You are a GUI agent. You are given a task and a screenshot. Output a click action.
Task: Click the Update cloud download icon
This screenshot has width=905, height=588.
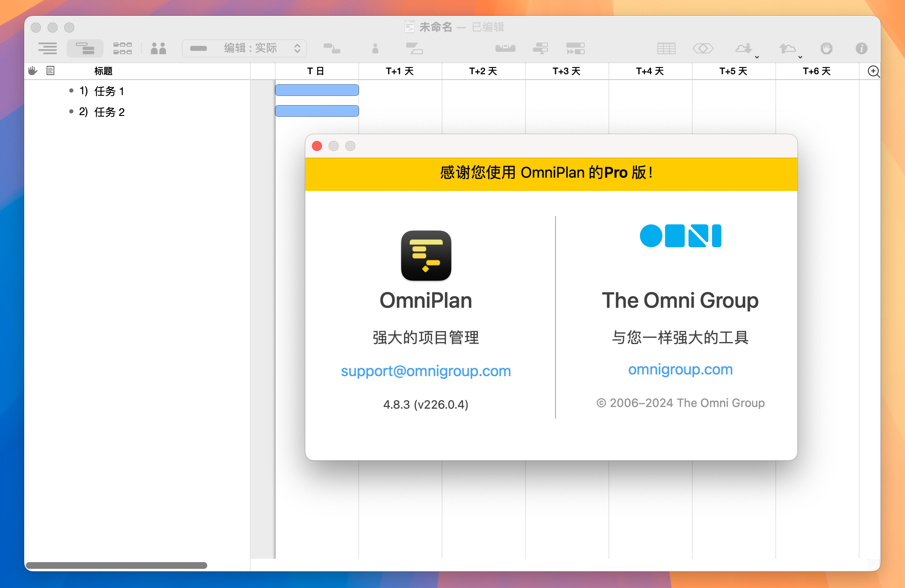coord(744,48)
